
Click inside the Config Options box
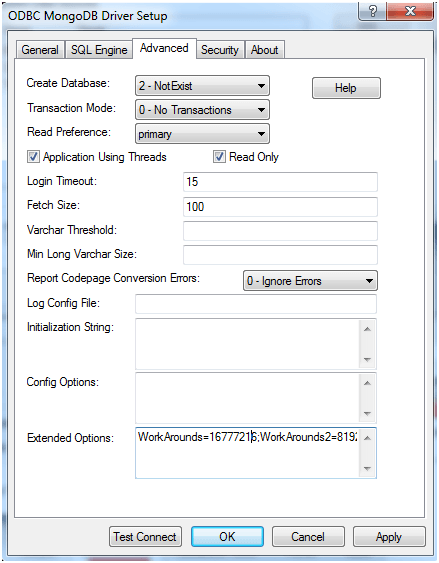point(247,398)
